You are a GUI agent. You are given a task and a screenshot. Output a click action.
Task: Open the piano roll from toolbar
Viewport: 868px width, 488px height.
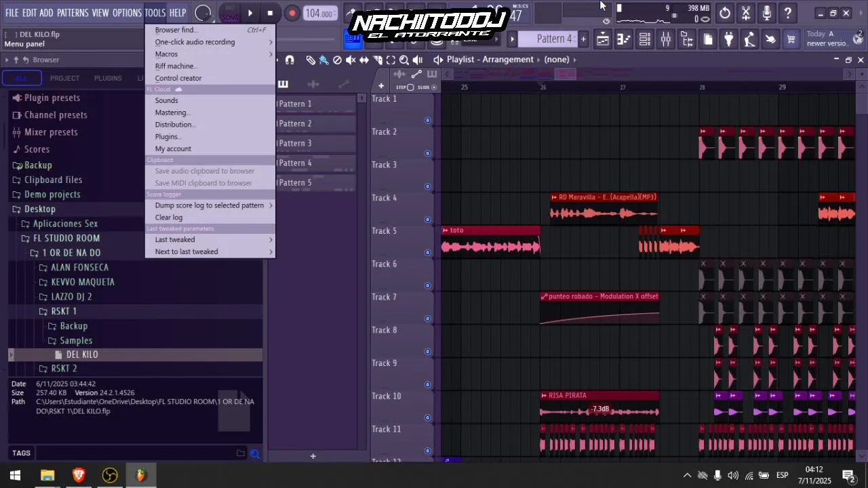pyautogui.click(x=624, y=40)
